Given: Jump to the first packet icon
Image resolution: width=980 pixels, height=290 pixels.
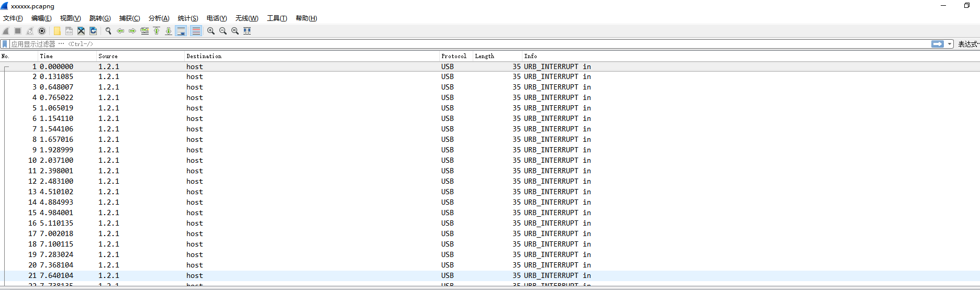Looking at the screenshot, I should point(157,31).
